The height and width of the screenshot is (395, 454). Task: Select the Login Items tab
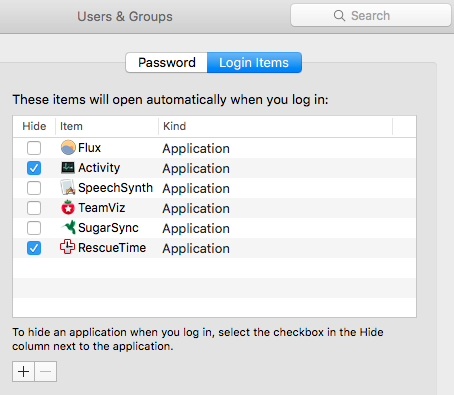(254, 62)
